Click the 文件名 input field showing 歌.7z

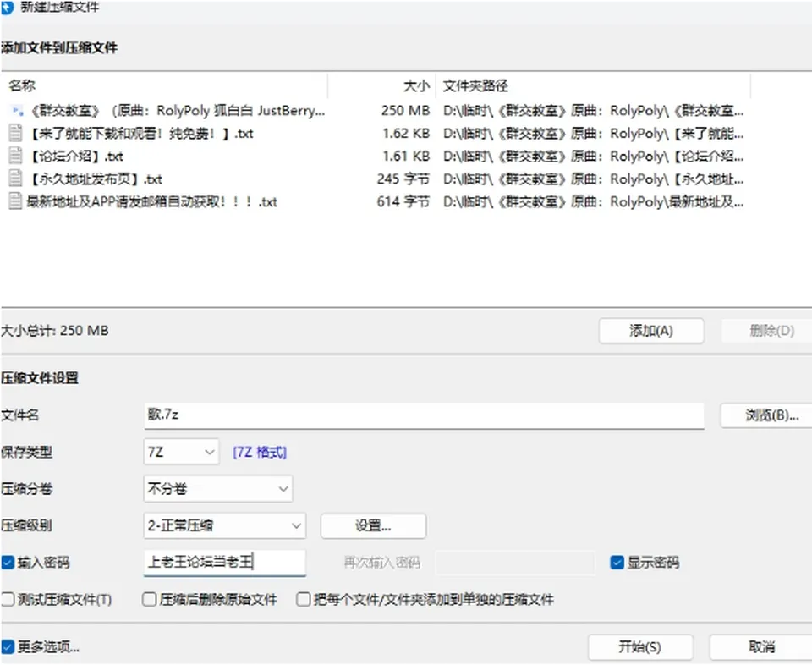(424, 416)
